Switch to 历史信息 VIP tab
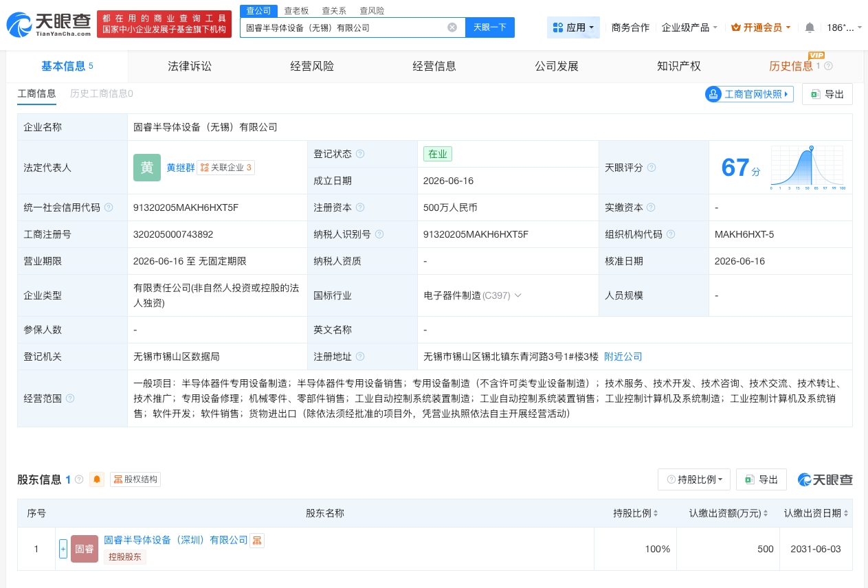868x588 pixels. [791, 67]
